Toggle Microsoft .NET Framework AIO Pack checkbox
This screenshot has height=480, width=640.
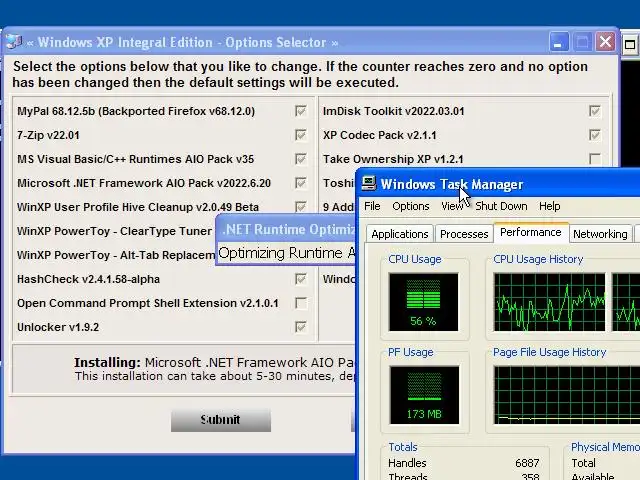301,183
